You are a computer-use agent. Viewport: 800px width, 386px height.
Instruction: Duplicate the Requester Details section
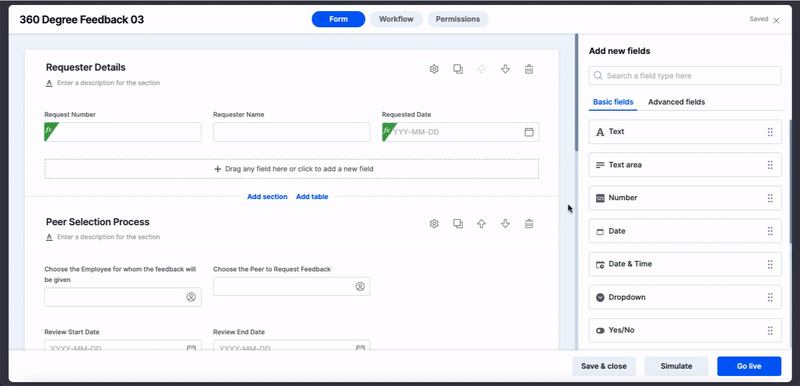tap(458, 69)
